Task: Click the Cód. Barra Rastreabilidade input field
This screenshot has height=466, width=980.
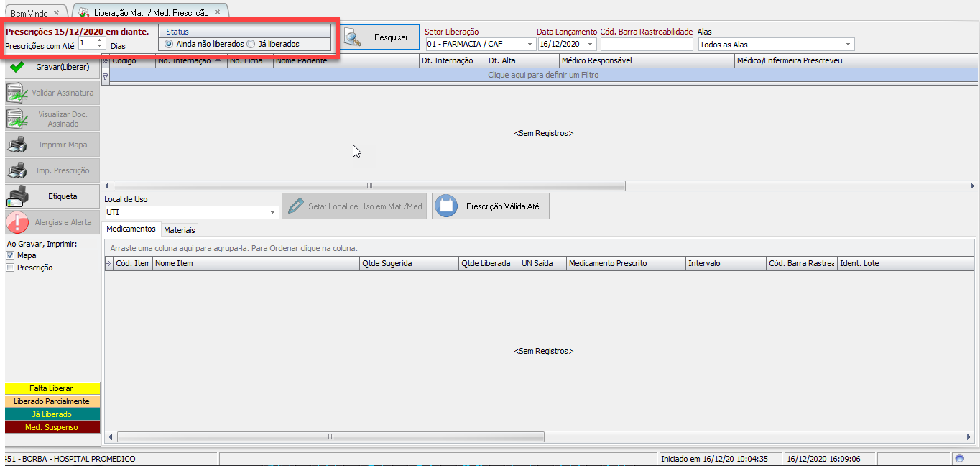Action: pos(646,45)
